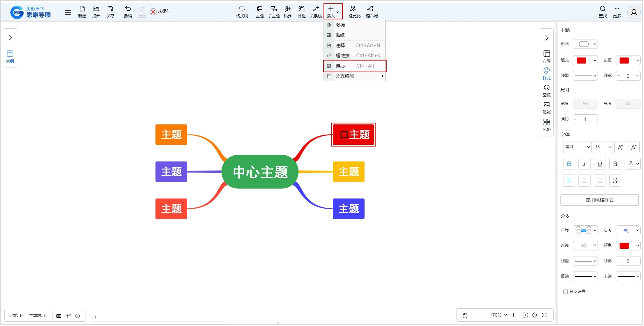
Task: Add a 主题 topic from toolbar
Action: [260, 12]
